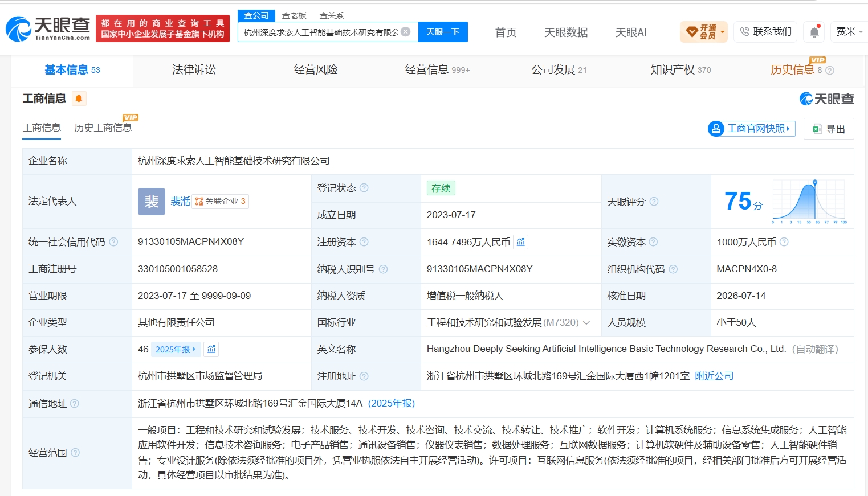The width and height of the screenshot is (868, 496).
Task: Go to 首页 in the top navigation
Action: [x=506, y=32]
